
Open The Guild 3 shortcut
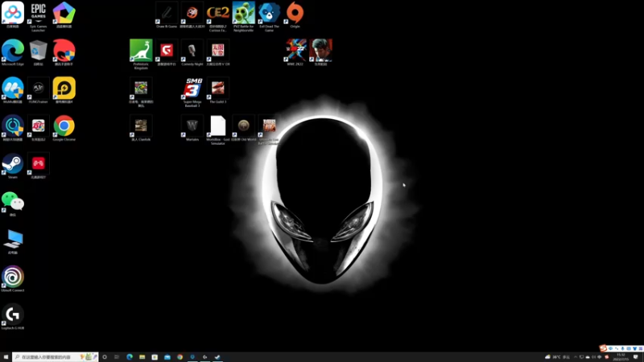point(217,90)
